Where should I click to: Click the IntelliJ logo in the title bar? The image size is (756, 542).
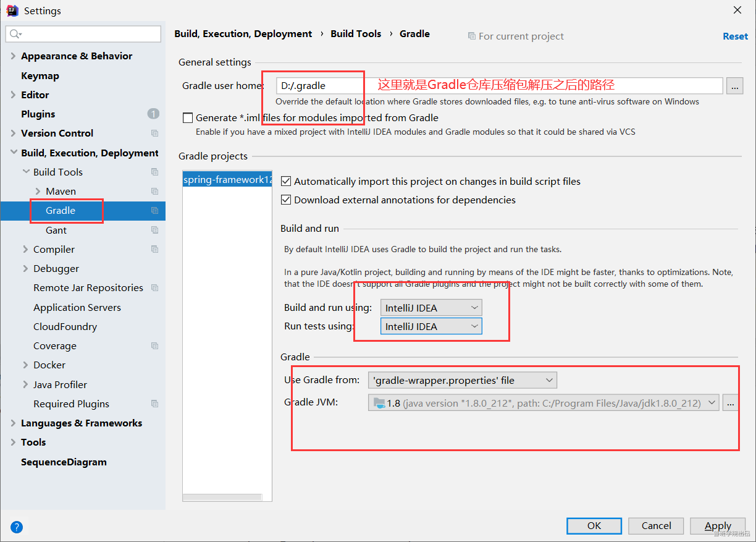tap(12, 10)
